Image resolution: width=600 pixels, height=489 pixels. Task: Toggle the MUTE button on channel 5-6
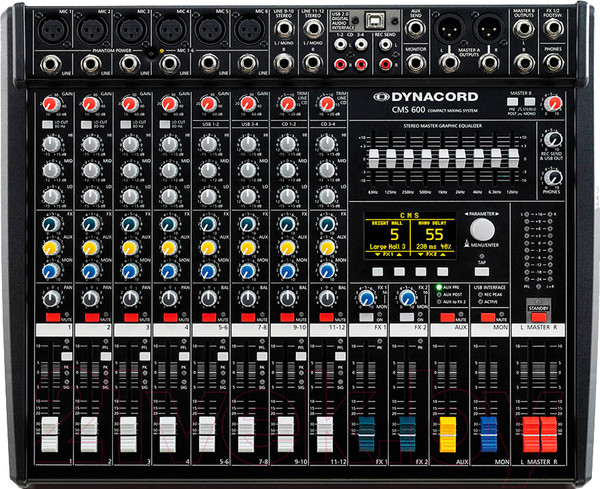click(208, 317)
